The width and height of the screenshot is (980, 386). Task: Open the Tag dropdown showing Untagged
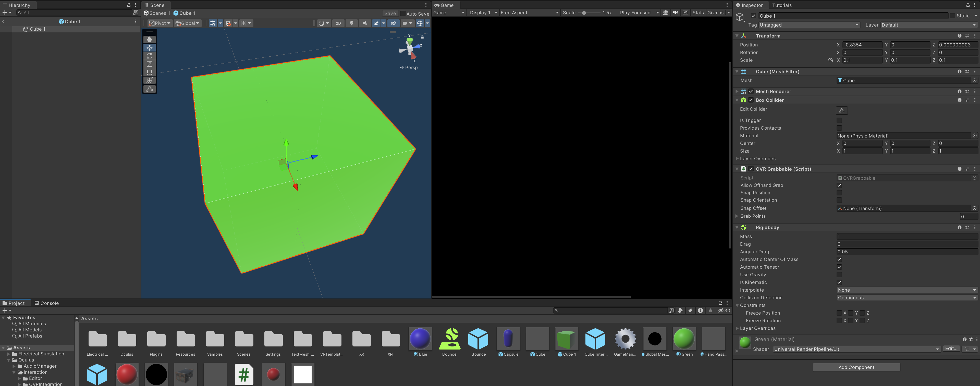808,25
